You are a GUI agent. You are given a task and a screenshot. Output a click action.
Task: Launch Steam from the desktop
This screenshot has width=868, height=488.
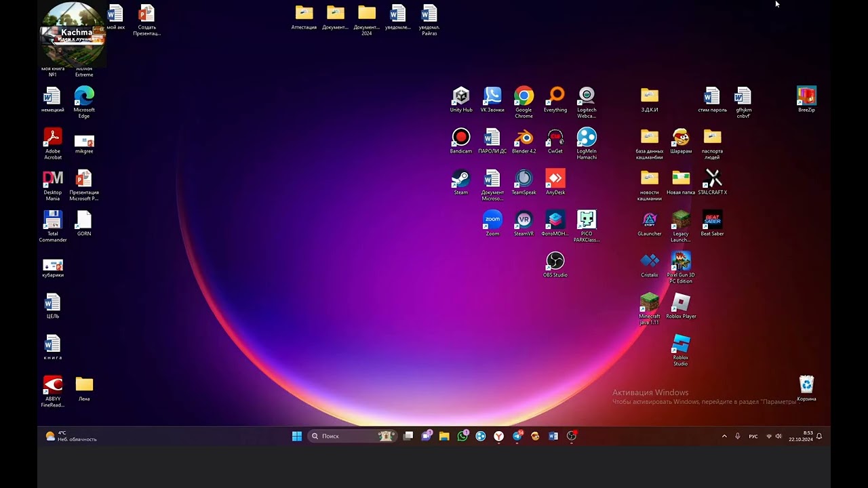[x=461, y=182]
